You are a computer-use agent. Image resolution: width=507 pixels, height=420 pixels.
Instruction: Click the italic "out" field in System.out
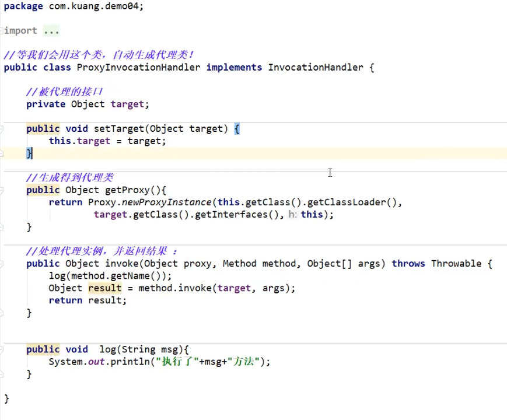[x=96, y=362]
